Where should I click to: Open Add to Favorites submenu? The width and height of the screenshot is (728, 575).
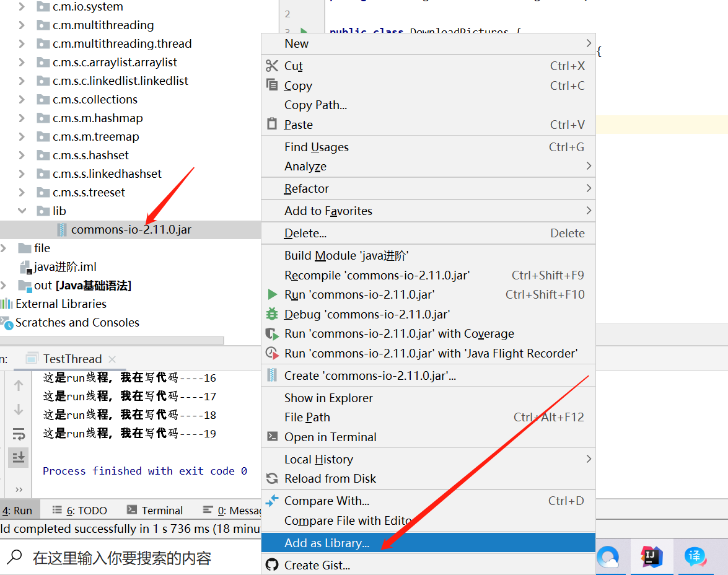[x=428, y=211]
